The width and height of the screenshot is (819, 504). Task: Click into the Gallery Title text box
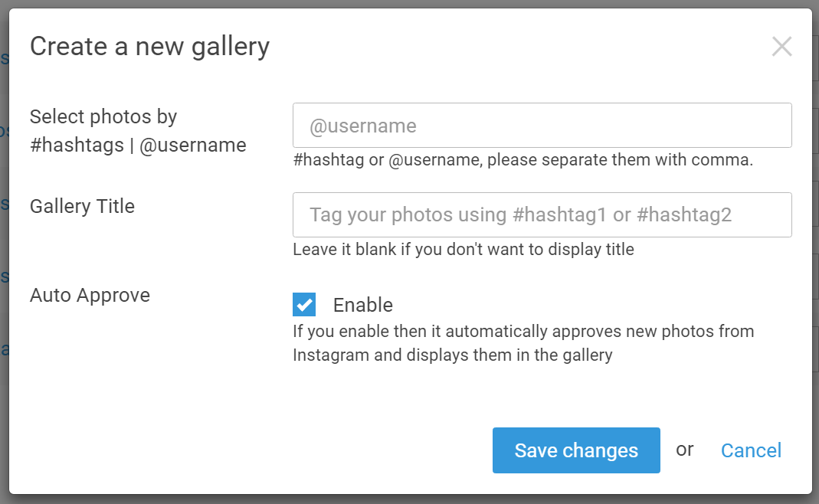coord(542,214)
